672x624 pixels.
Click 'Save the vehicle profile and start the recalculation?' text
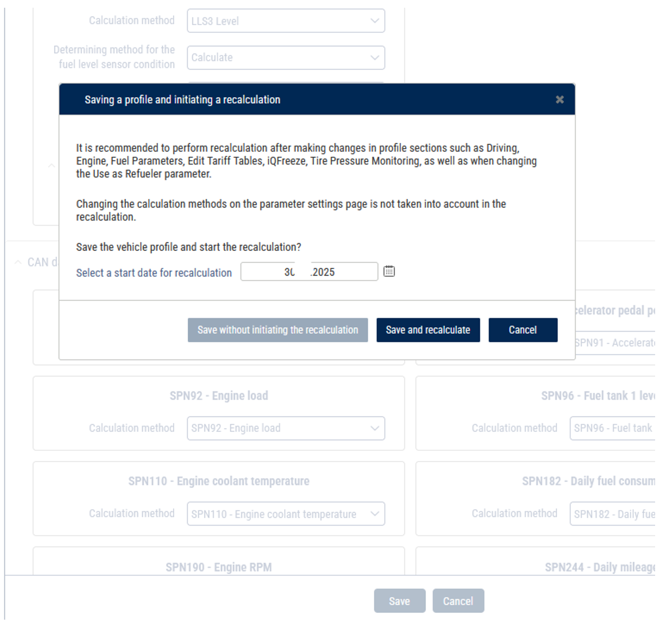pyautogui.click(x=189, y=247)
